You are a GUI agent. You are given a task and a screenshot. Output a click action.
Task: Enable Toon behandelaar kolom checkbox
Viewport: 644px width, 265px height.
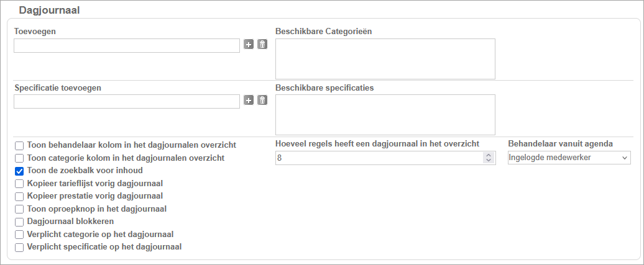click(19, 145)
